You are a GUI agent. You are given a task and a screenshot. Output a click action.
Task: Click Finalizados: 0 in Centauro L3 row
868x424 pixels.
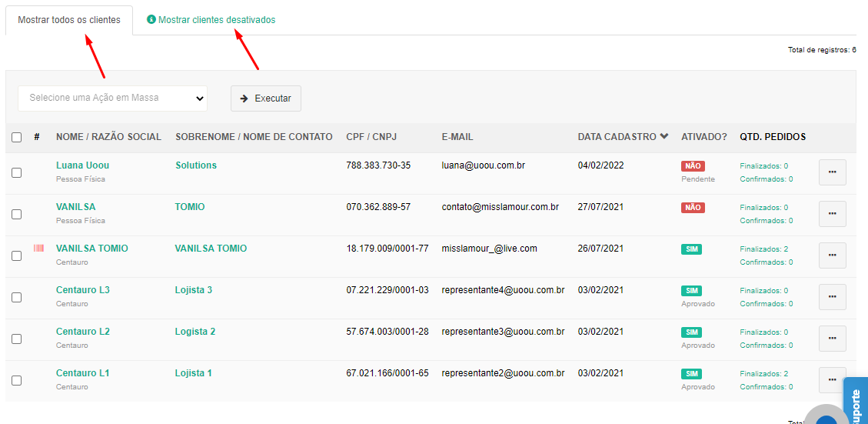764,290
